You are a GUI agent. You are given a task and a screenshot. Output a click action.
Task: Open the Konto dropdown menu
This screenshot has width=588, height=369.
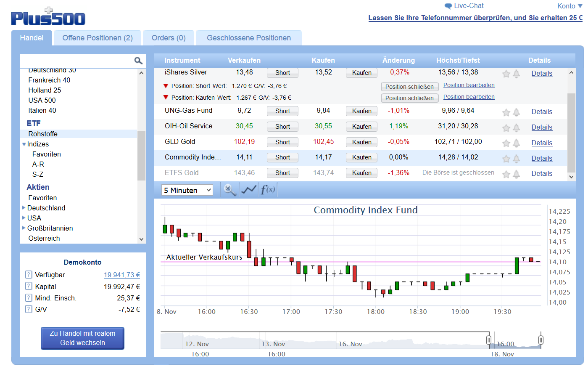click(x=570, y=6)
